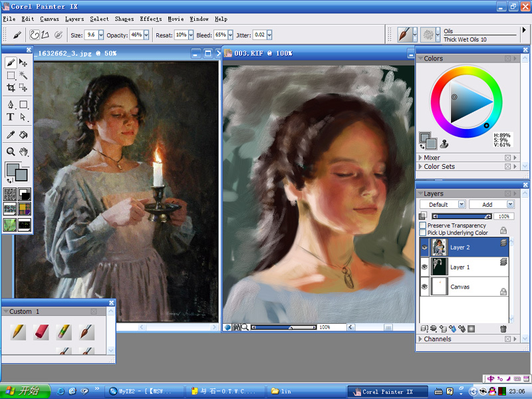Click the pencil variant in Custom 1 palette
This screenshot has width=532, height=399.
(18, 332)
